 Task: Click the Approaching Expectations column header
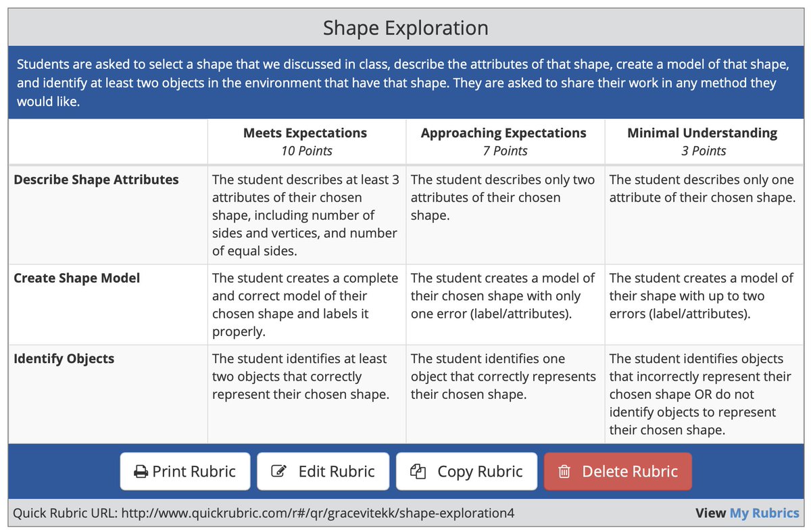pos(503,133)
